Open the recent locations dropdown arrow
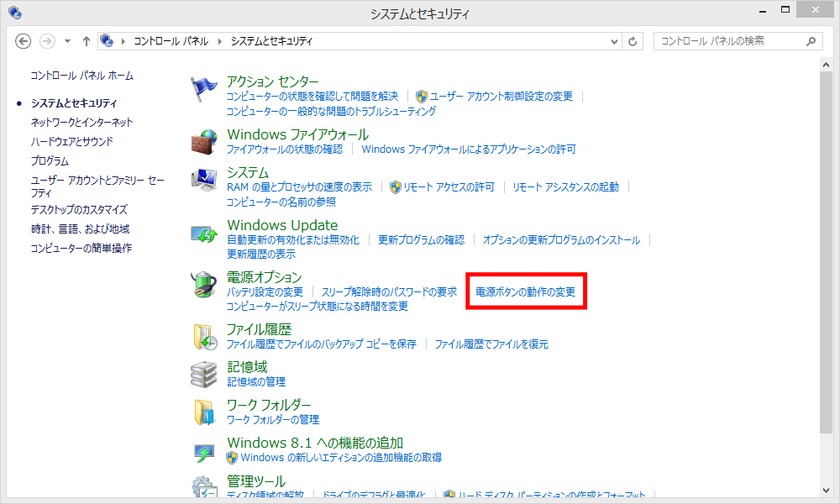 pos(67,41)
